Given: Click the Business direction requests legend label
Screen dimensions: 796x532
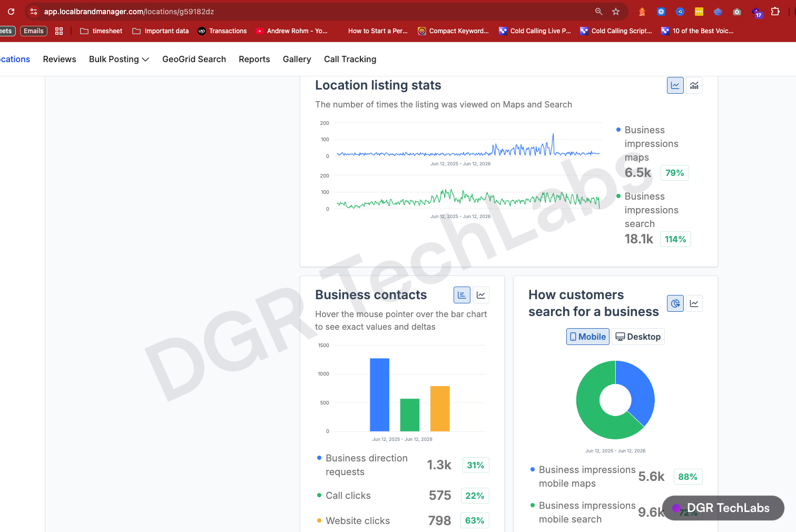Looking at the screenshot, I should tap(367, 465).
